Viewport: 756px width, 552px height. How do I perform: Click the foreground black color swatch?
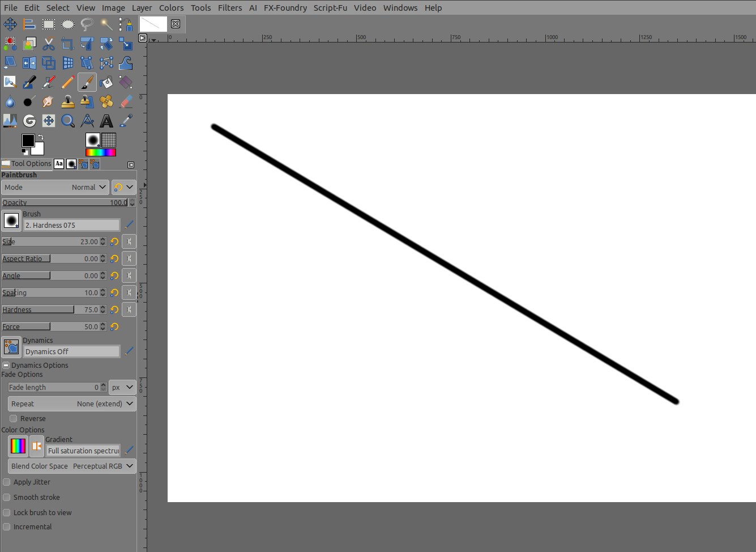click(28, 141)
